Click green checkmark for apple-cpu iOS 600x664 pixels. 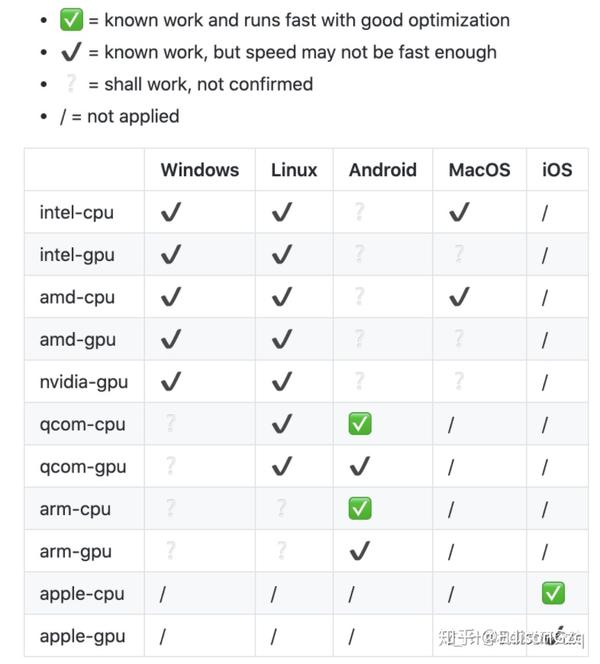click(553, 593)
